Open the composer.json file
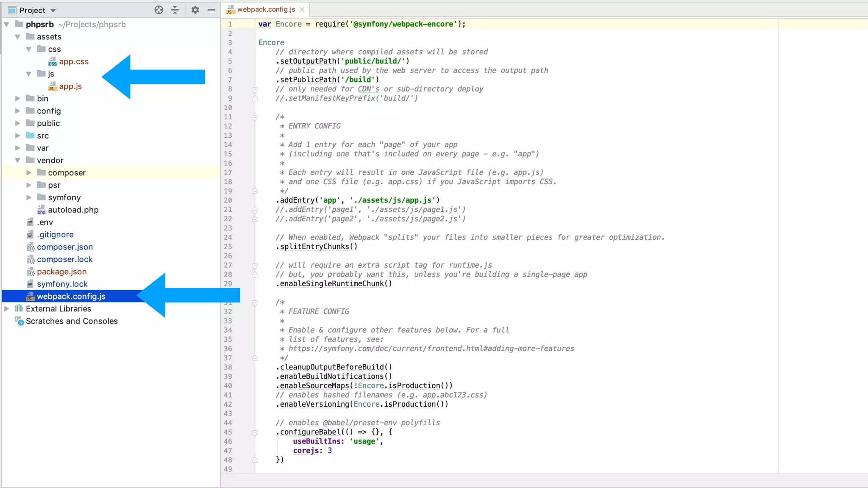Screen dimensions: 868x488 64,247
